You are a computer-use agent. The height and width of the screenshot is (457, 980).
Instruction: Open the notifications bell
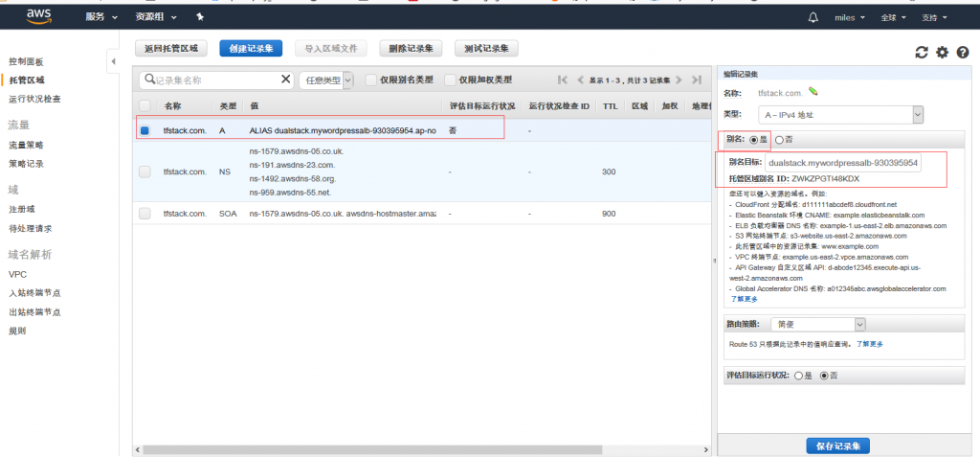pos(813,17)
